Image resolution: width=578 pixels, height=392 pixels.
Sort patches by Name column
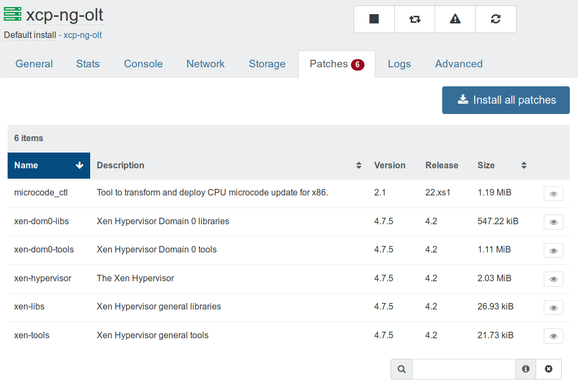(49, 166)
